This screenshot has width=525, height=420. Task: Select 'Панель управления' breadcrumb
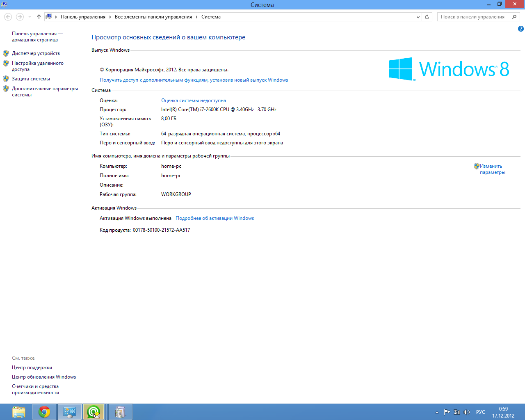coord(83,17)
